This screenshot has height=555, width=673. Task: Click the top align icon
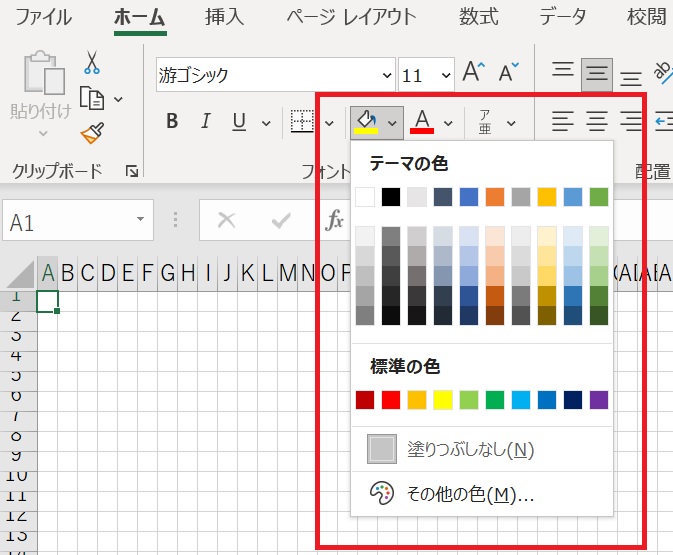(x=563, y=69)
